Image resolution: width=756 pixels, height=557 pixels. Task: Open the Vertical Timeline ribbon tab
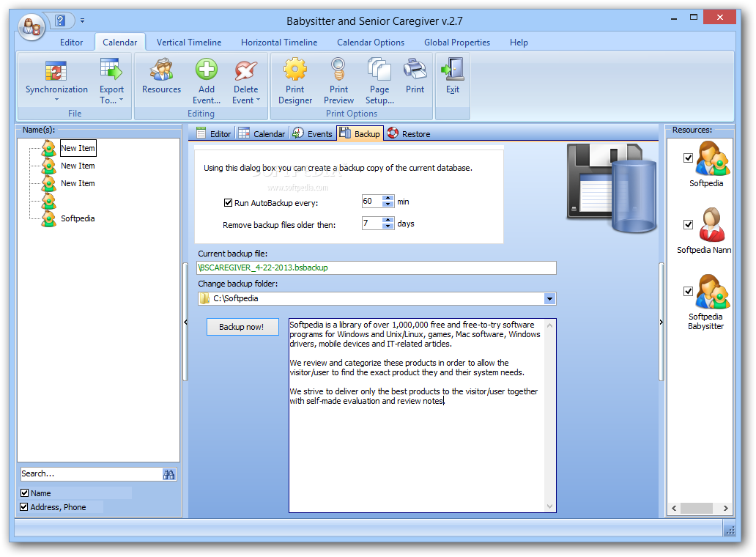pos(189,43)
